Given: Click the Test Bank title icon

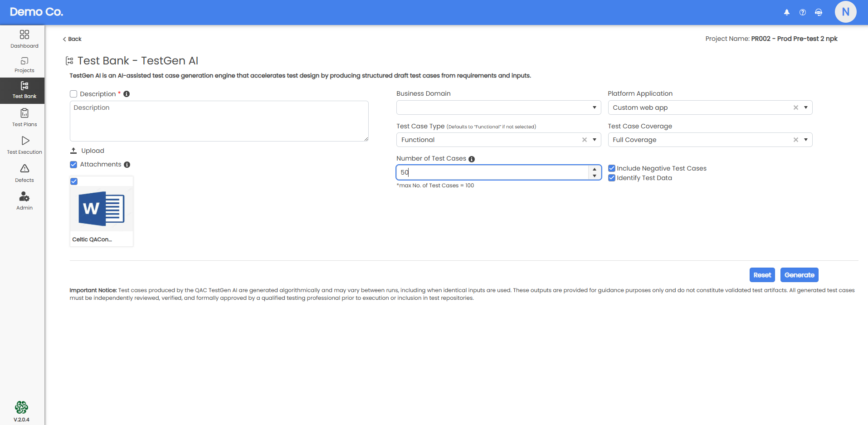Looking at the screenshot, I should [69, 61].
